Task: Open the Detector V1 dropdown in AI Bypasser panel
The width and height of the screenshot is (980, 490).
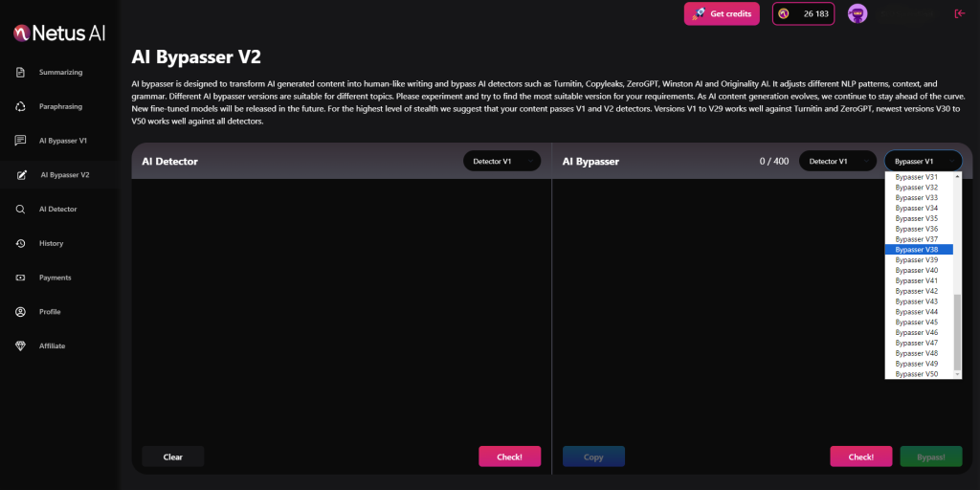Action: 837,162
